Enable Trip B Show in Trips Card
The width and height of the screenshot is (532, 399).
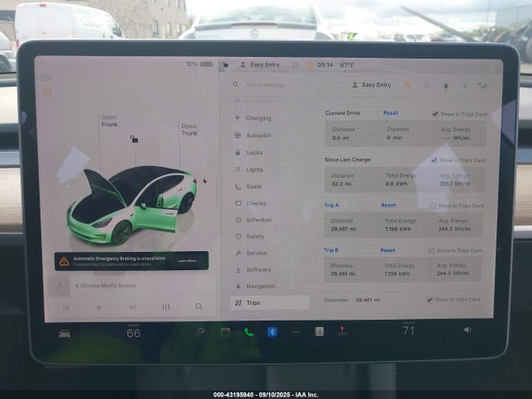point(431,250)
